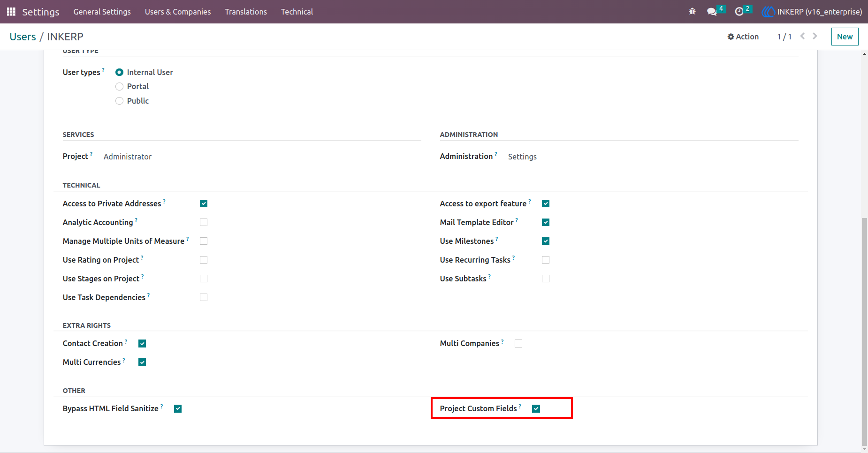
Task: Open the Action gear menu
Action: pos(743,37)
